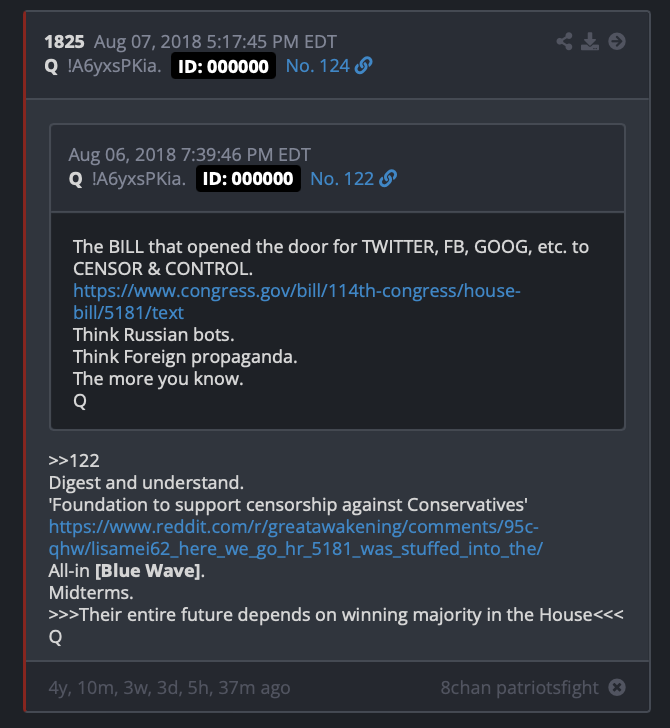This screenshot has width=670, height=728.
Task: Open the No. 124 post link
Action: pos(317,66)
